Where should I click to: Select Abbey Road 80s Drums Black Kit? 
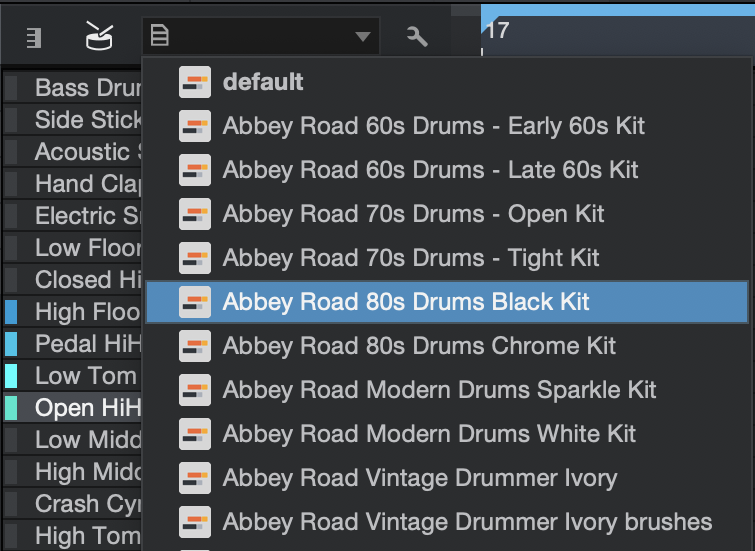[447, 302]
